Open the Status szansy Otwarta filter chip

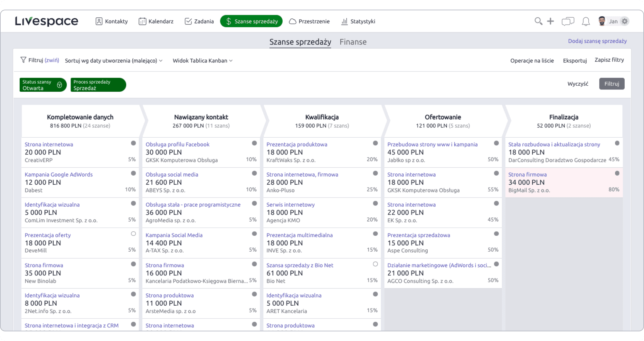[43, 85]
